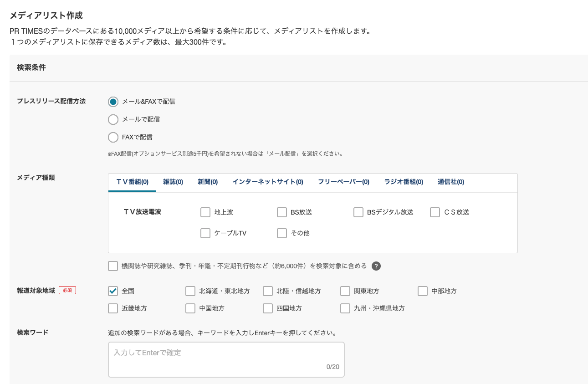Check 北海道・東北地方 region
Viewport: 588px width, 384px height.
click(x=190, y=291)
